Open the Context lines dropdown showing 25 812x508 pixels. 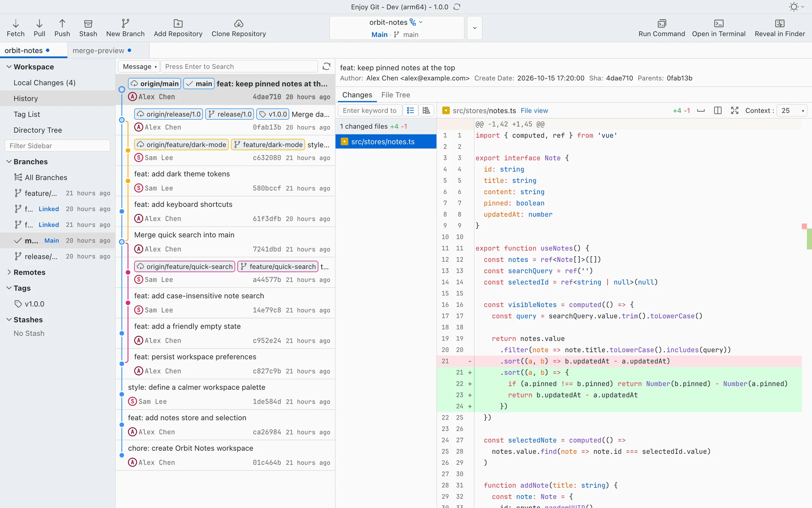pyautogui.click(x=792, y=111)
